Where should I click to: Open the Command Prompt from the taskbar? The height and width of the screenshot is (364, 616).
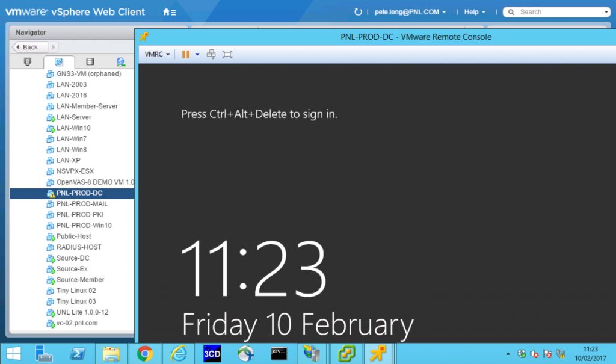(279, 354)
